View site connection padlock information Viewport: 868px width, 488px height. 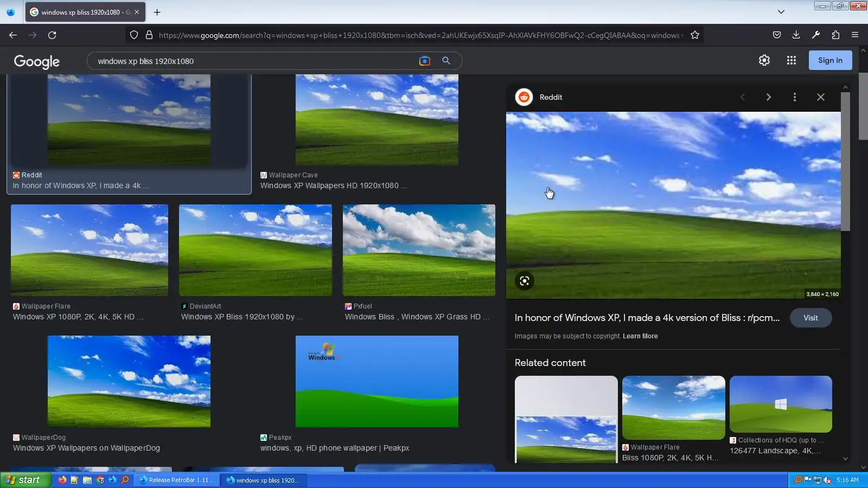149,35
